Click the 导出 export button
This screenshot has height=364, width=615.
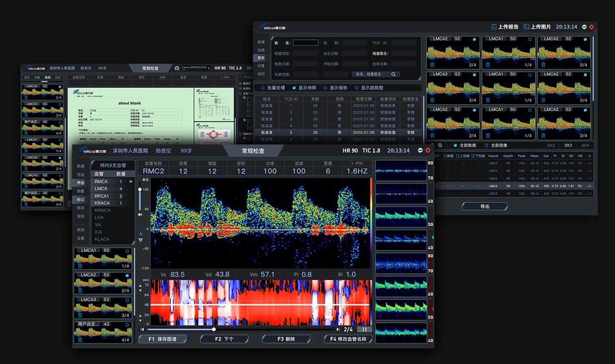pyautogui.click(x=484, y=207)
